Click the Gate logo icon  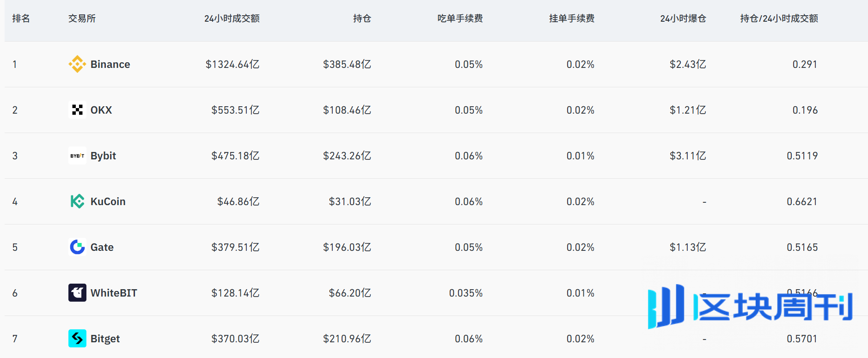77,247
